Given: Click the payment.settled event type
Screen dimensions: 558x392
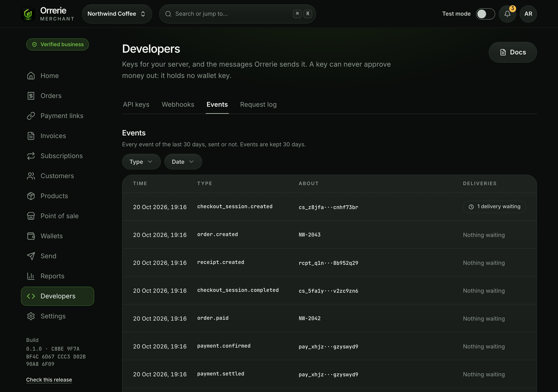Looking at the screenshot, I should [x=221, y=374].
